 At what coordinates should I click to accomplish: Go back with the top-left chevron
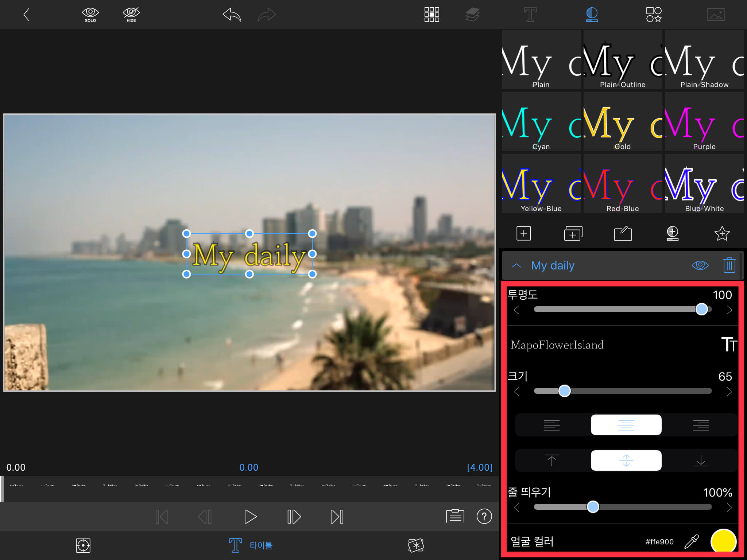(26, 15)
